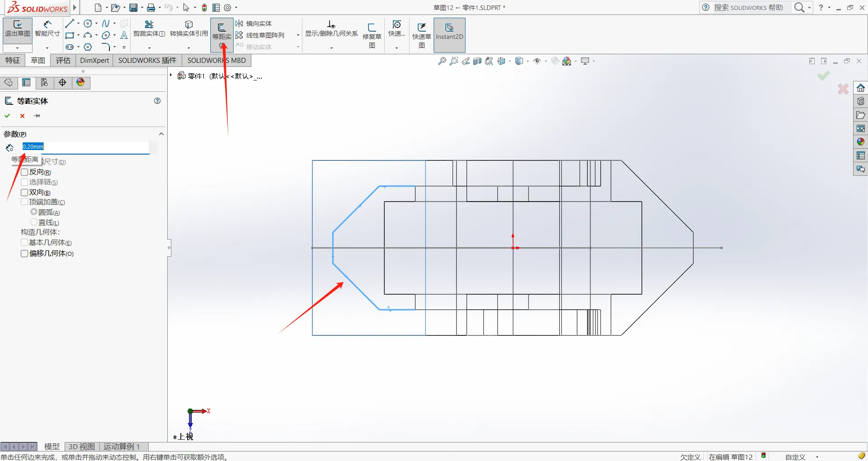
Task: Check the Offset geometry (偏移几何体) checkbox
Action: coord(24,254)
